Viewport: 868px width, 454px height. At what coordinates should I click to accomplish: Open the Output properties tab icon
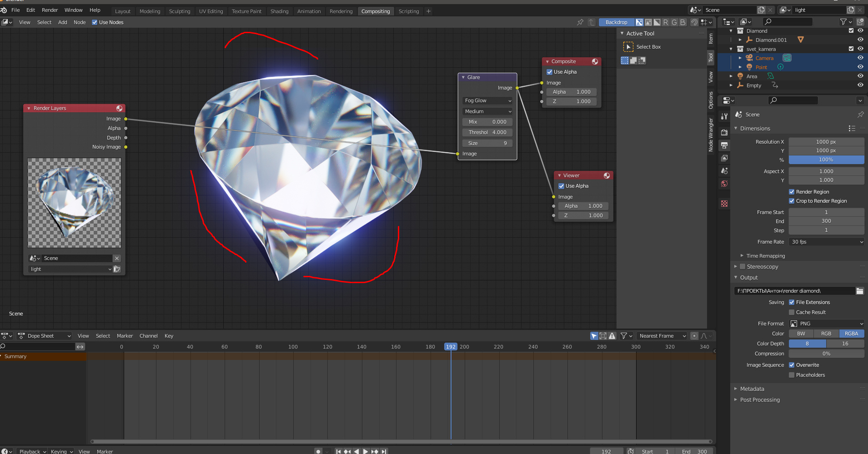point(724,145)
